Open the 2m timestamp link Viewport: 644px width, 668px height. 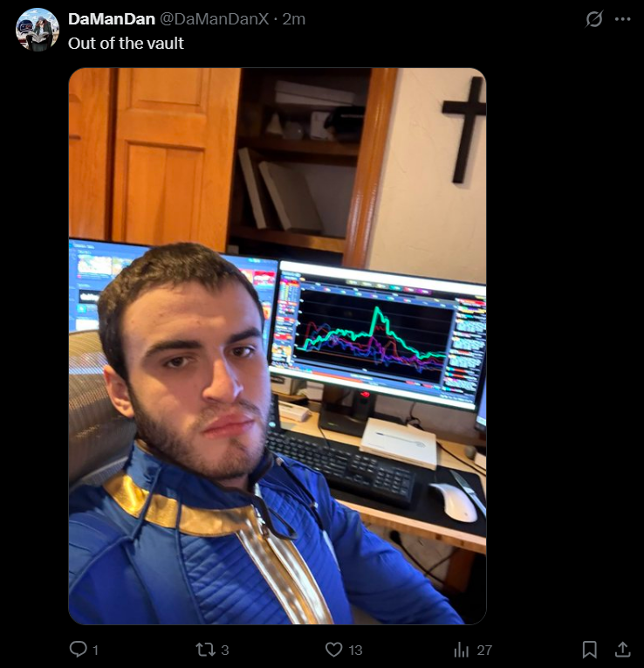294,18
